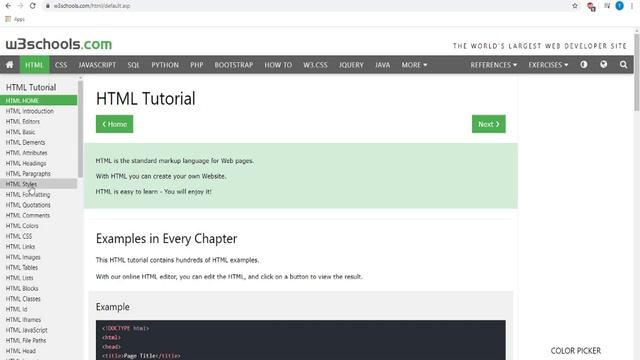Select the HTML tab in the navbar
Screen dimensions: 640x360
(34, 64)
